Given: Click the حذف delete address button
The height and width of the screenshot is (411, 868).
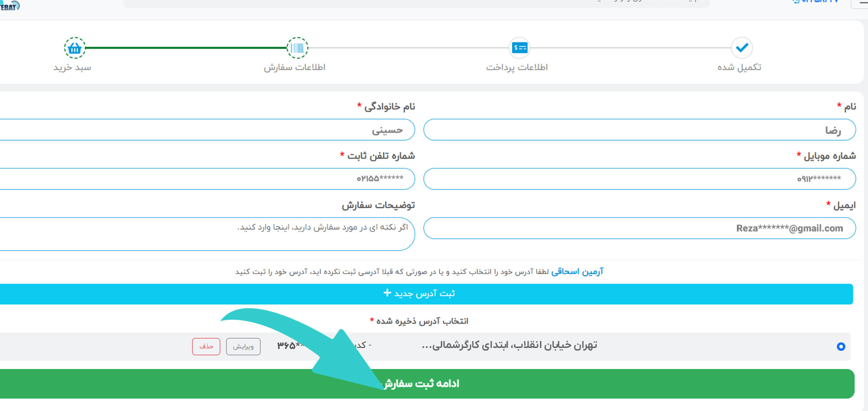Looking at the screenshot, I should click(x=206, y=347).
